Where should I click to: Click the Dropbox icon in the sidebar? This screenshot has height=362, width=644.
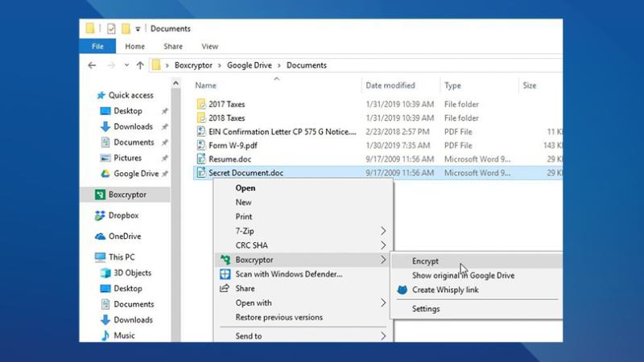click(100, 216)
